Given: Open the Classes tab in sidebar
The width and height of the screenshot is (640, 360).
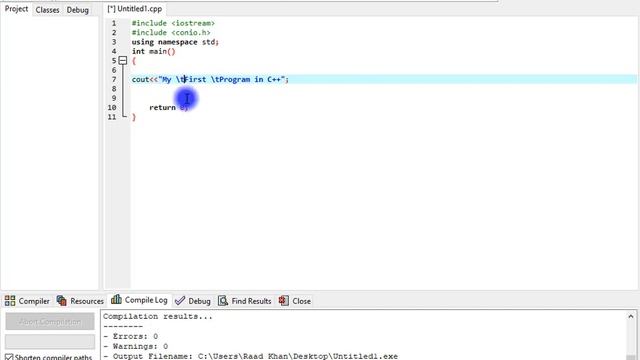Looking at the screenshot, I should (47, 10).
